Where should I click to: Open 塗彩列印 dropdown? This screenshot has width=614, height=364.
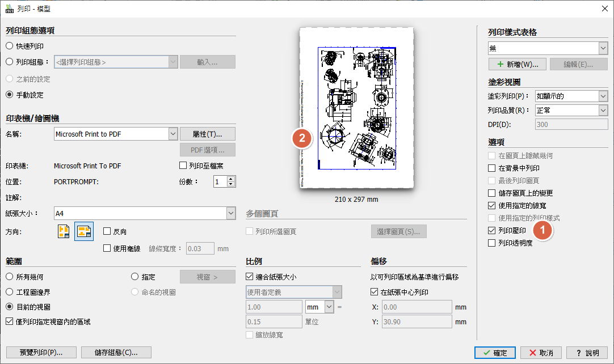click(603, 96)
